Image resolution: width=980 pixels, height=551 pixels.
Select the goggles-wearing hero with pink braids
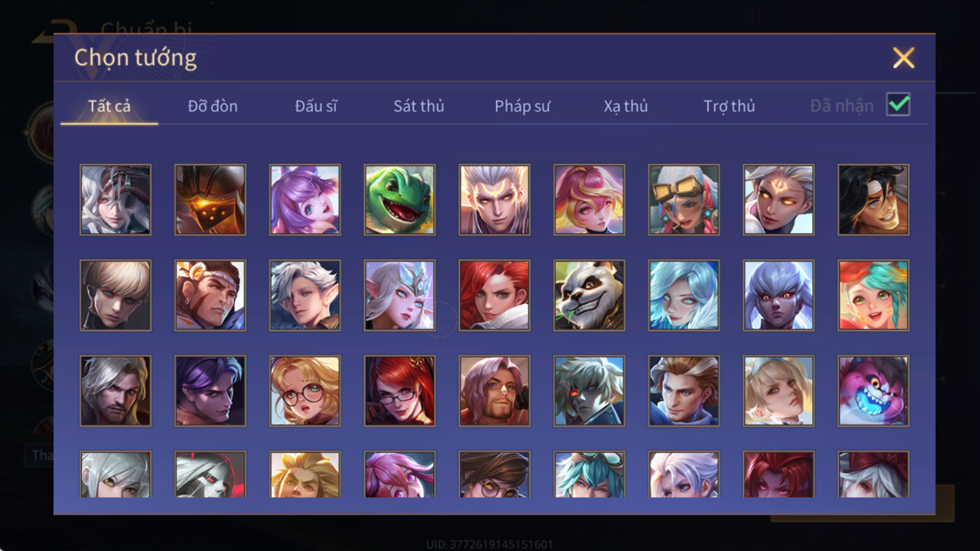[684, 200]
